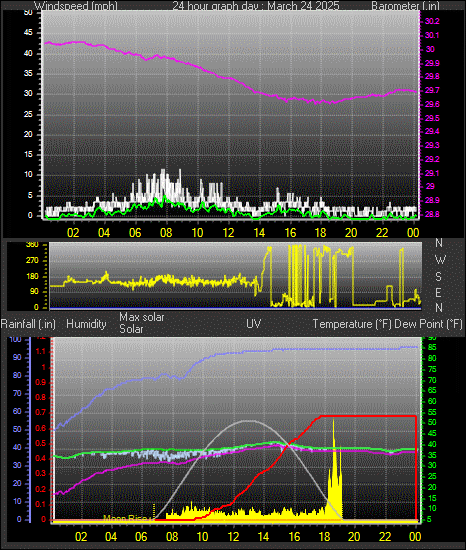Click the Barometer (.in) axis title
Screen dimensions: 466x550
point(405,6)
